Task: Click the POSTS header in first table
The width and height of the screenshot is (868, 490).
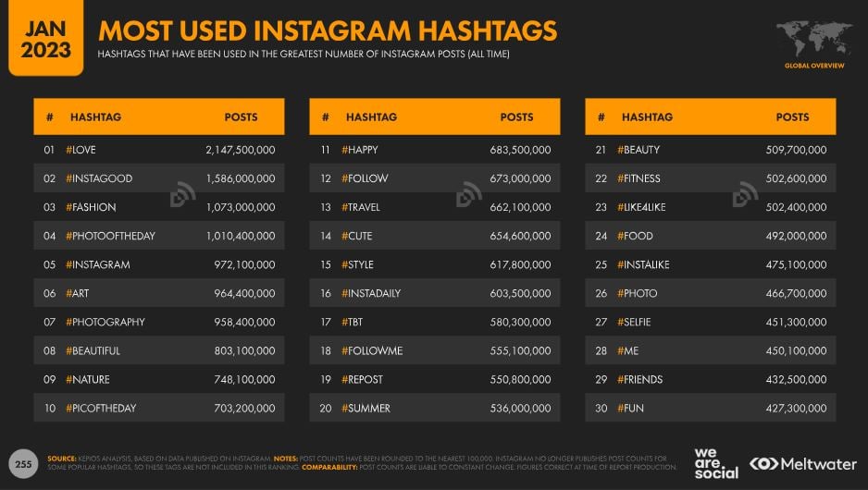Action: coord(241,117)
